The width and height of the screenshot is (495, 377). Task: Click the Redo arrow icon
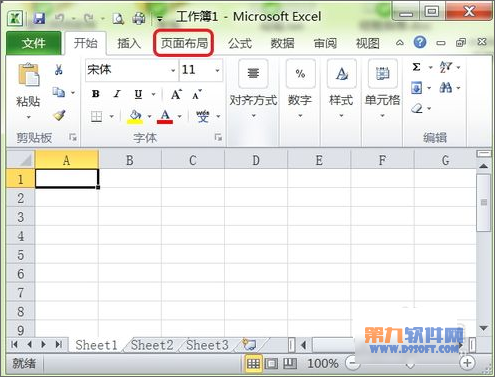[89, 18]
